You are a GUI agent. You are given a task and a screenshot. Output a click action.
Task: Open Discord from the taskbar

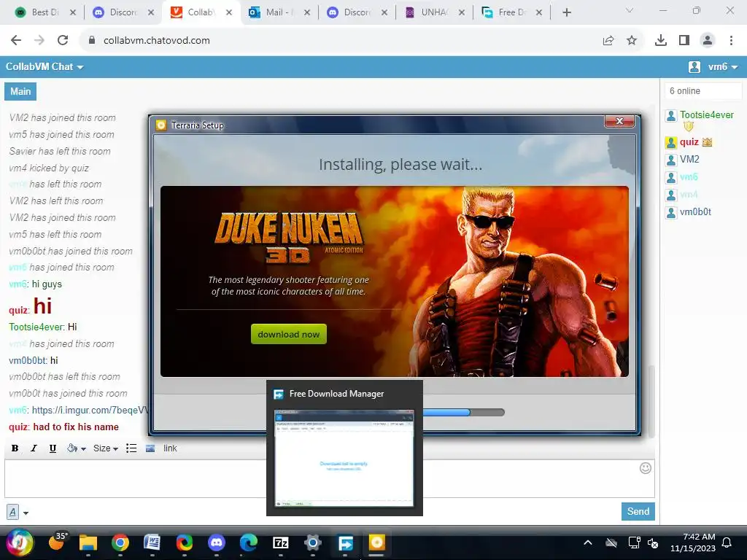coord(216,542)
